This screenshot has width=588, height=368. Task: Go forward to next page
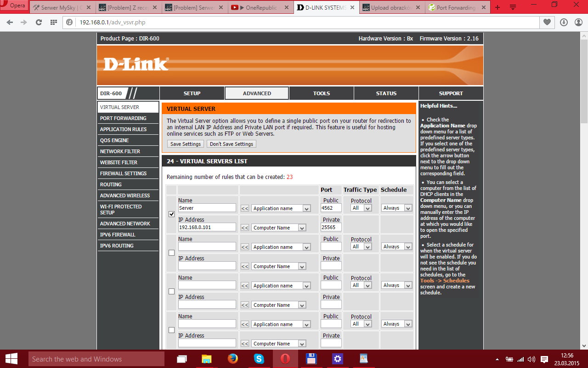tap(23, 22)
